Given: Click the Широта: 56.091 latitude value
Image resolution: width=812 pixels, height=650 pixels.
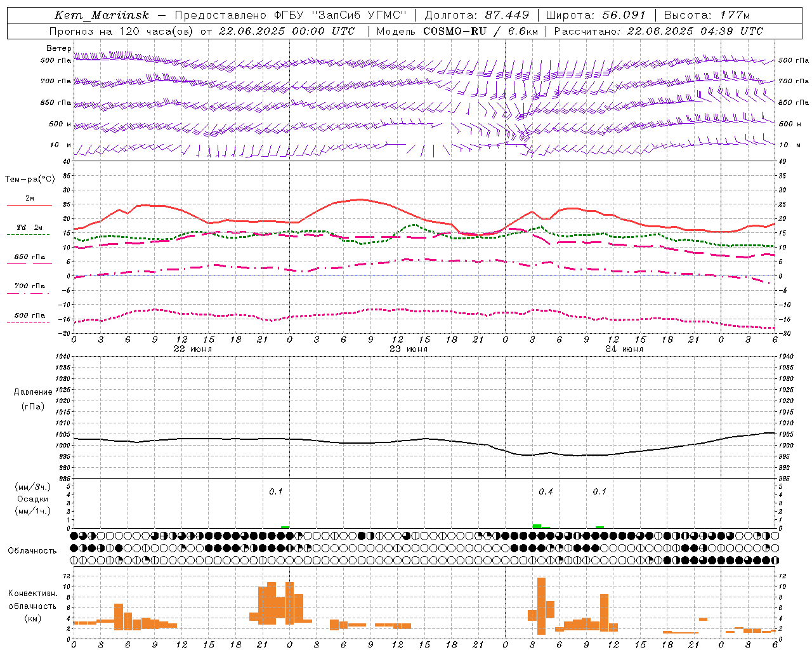Looking at the screenshot, I should 596,15.
